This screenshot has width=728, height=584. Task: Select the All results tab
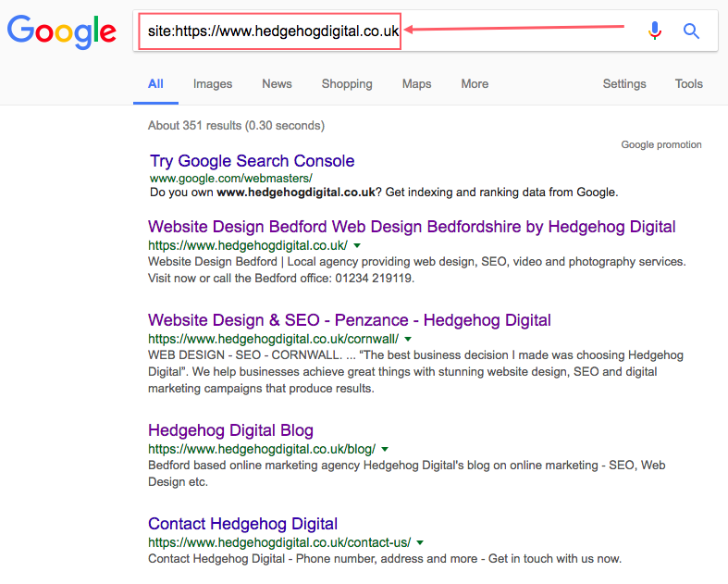point(155,84)
